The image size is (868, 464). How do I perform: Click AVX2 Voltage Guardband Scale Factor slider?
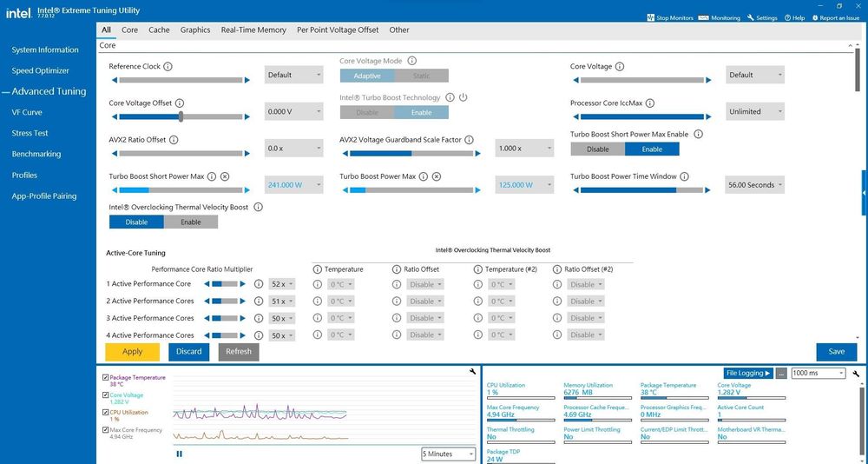[x=411, y=154]
